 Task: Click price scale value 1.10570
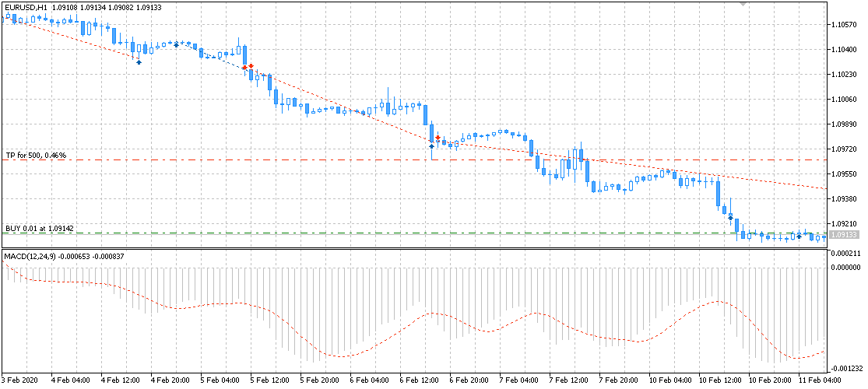point(844,24)
